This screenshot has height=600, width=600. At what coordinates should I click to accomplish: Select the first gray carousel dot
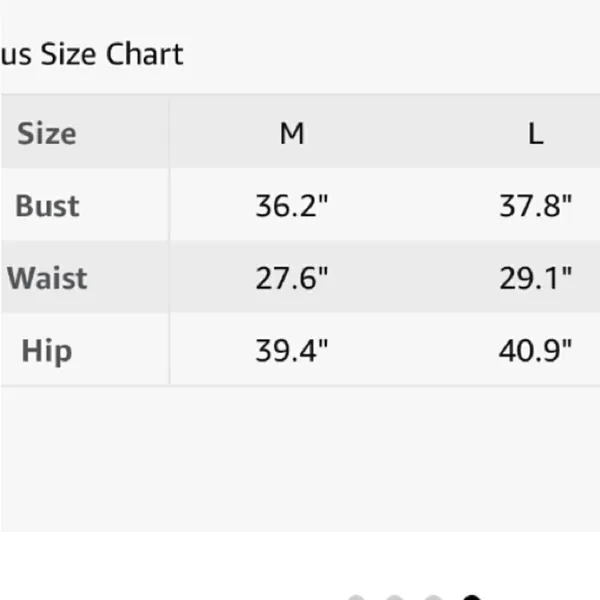[356, 598]
